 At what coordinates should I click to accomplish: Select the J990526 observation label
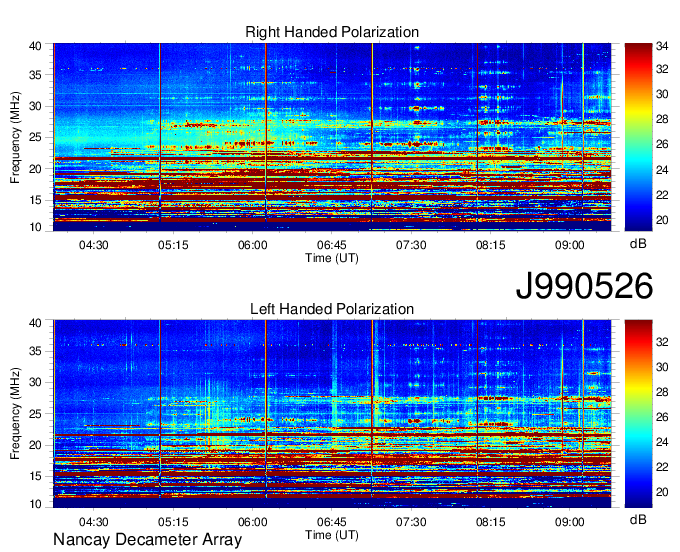[x=584, y=286]
